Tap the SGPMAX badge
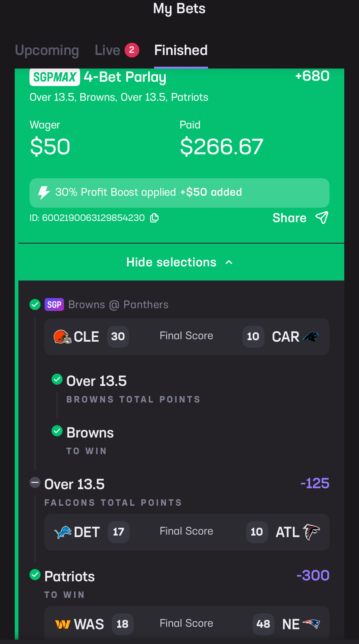359x644 pixels. point(55,77)
